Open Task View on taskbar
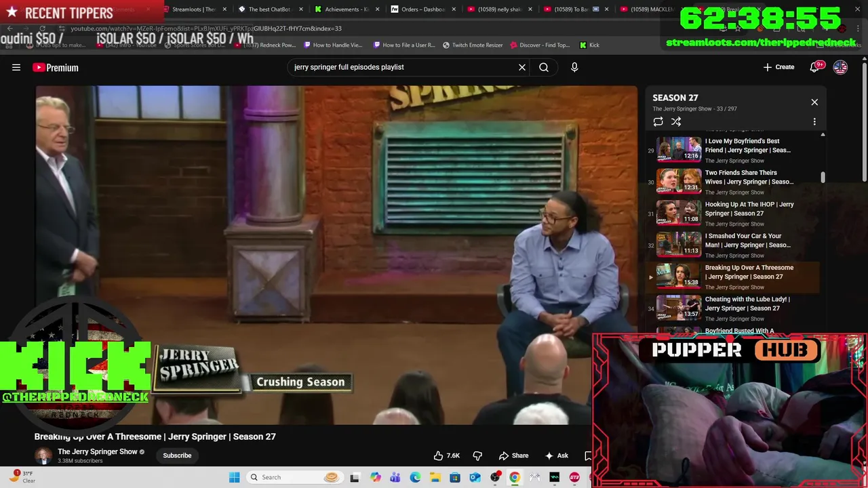This screenshot has width=868, height=488. [354, 477]
